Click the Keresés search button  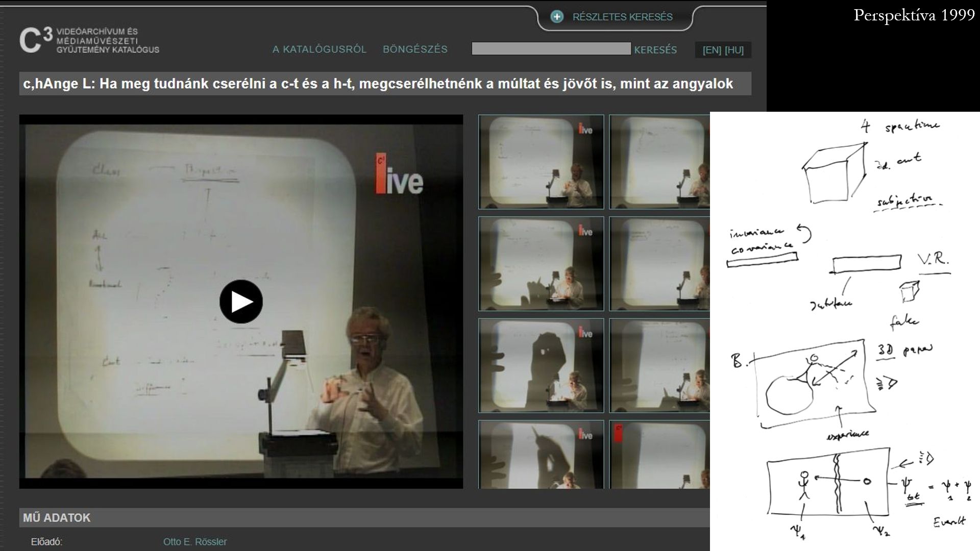coord(655,49)
